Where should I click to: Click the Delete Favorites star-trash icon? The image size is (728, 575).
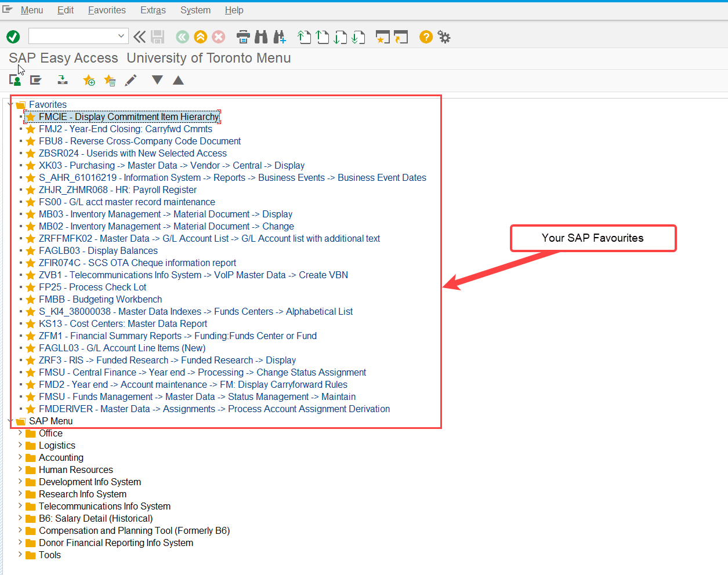[110, 80]
